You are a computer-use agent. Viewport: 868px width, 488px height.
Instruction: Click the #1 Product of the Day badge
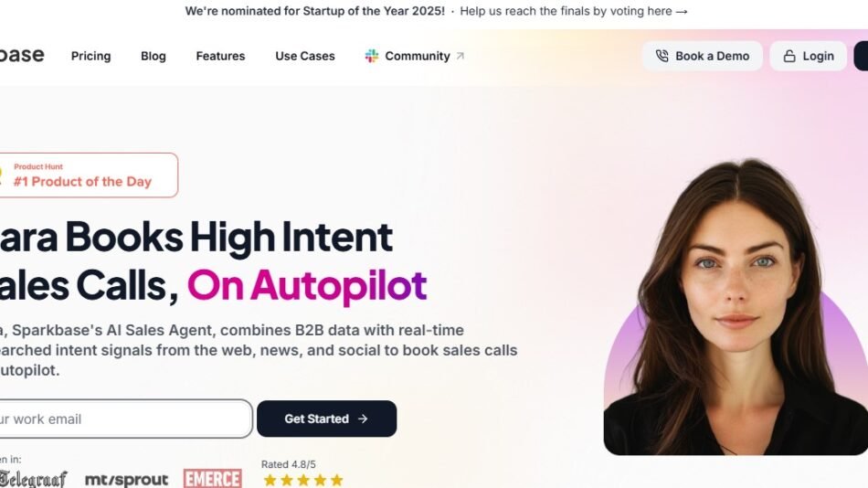(89, 175)
